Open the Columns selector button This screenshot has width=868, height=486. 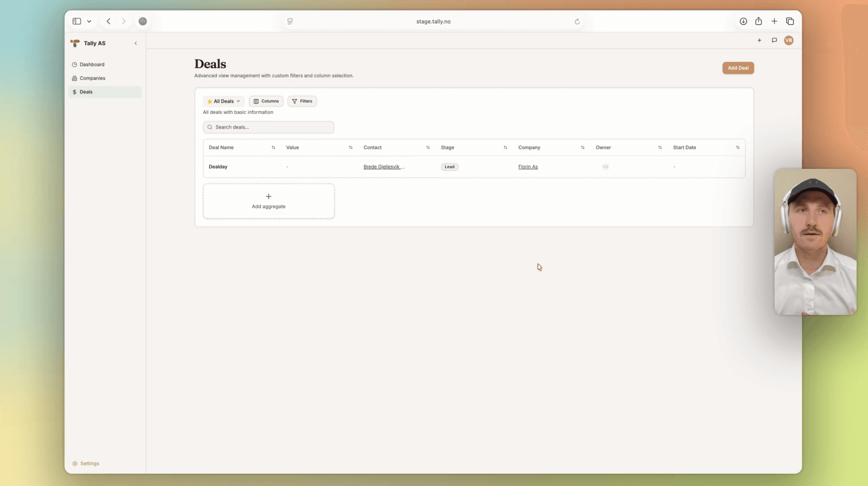click(x=266, y=101)
